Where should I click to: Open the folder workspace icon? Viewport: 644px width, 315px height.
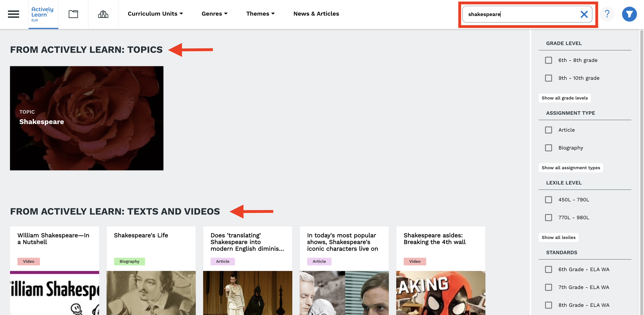pyautogui.click(x=73, y=14)
